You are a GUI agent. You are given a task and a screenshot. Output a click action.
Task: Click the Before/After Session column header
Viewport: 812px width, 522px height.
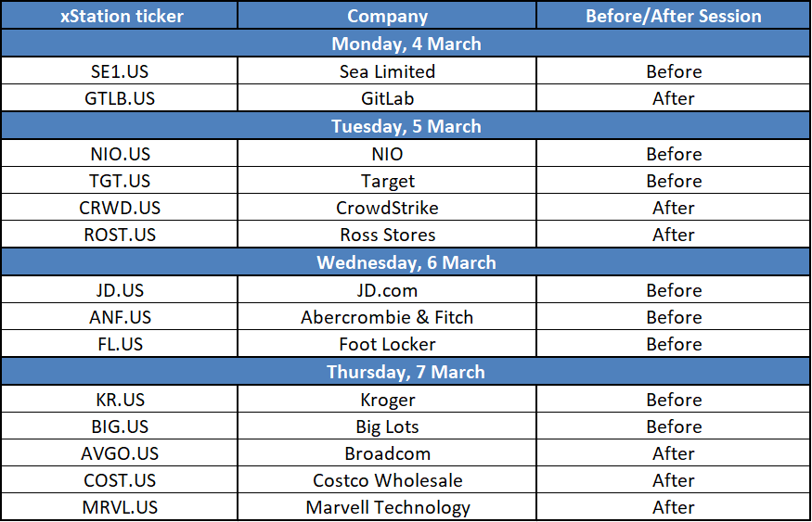(673, 16)
